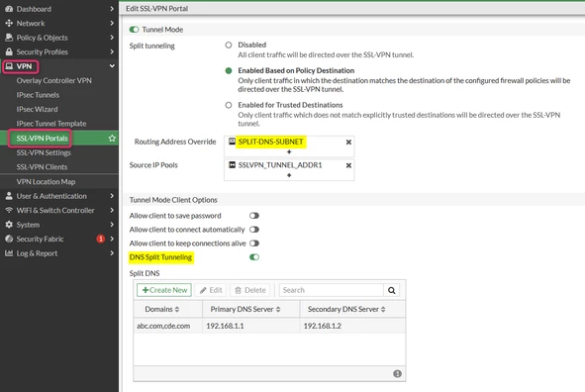585x392 pixels.
Task: Click the System gear icon
Action: pyautogui.click(x=9, y=225)
